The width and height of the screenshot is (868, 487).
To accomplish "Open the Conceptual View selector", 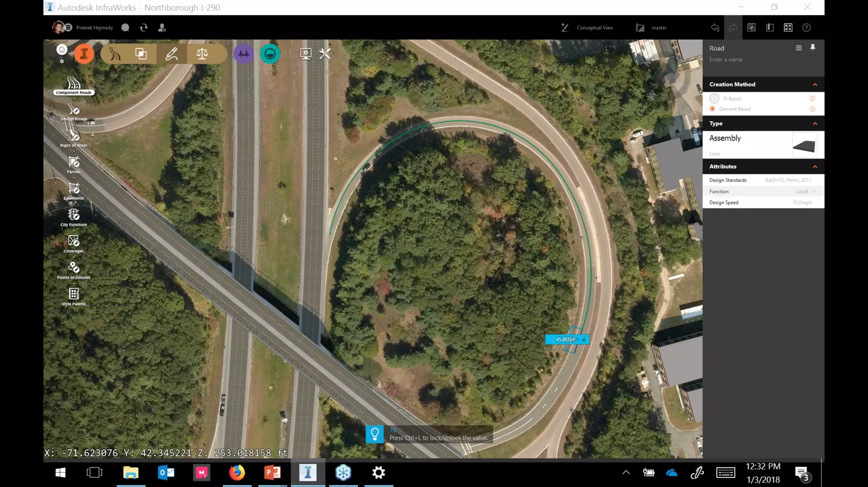I will (587, 28).
